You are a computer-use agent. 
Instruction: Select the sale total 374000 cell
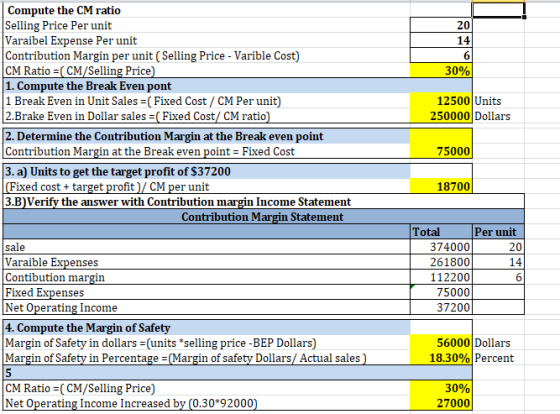pyautogui.click(x=441, y=247)
